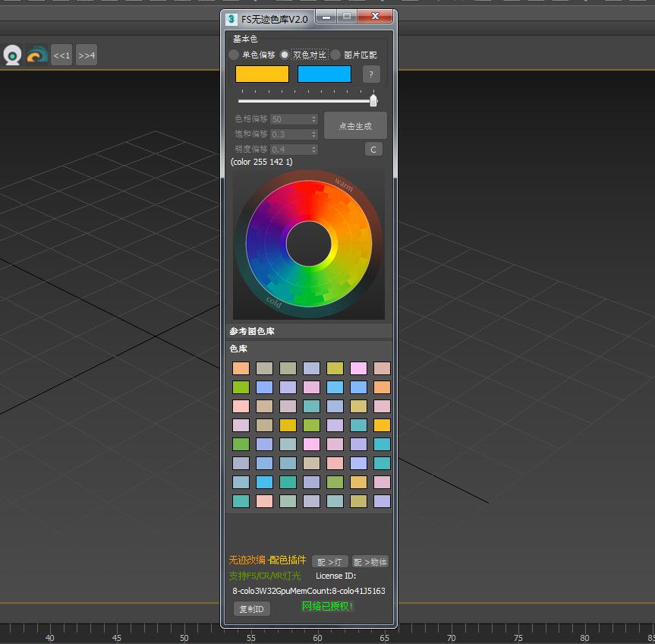Click the webcam icon in the toolbar
Image resolution: width=655 pixels, height=644 pixels.
pos(13,55)
